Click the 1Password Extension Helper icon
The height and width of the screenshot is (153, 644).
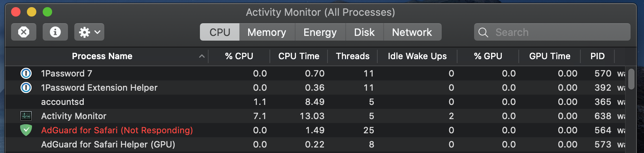[26, 88]
